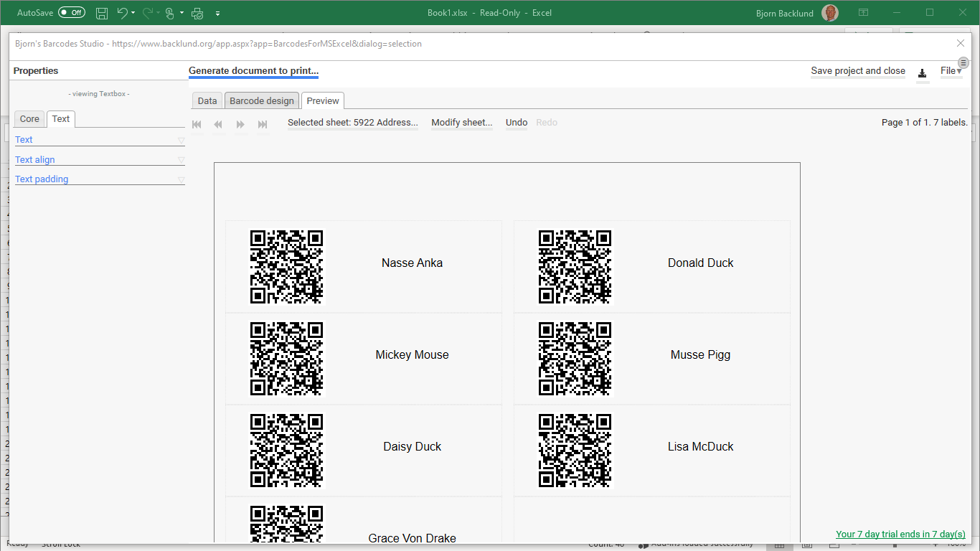
Task: Select the Mickey Mouse label text
Action: click(x=413, y=355)
